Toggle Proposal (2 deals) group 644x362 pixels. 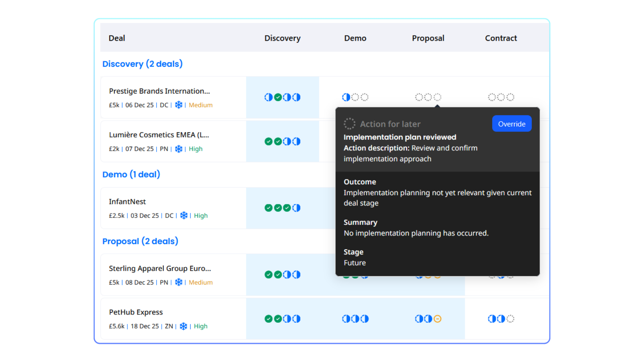tap(140, 241)
